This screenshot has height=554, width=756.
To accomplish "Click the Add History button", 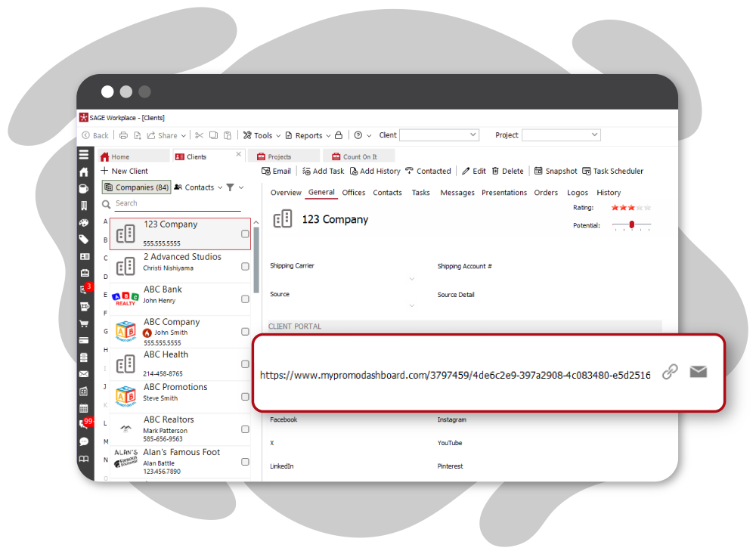I will click(x=375, y=171).
